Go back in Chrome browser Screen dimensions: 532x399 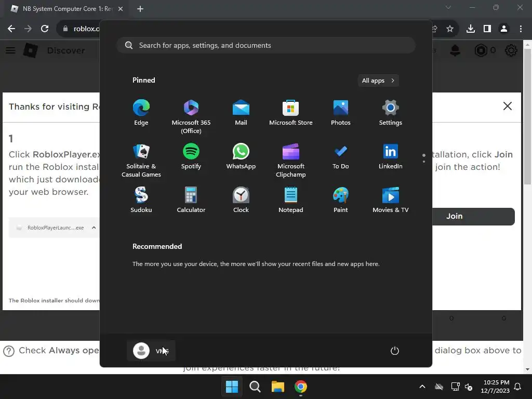[x=11, y=29]
